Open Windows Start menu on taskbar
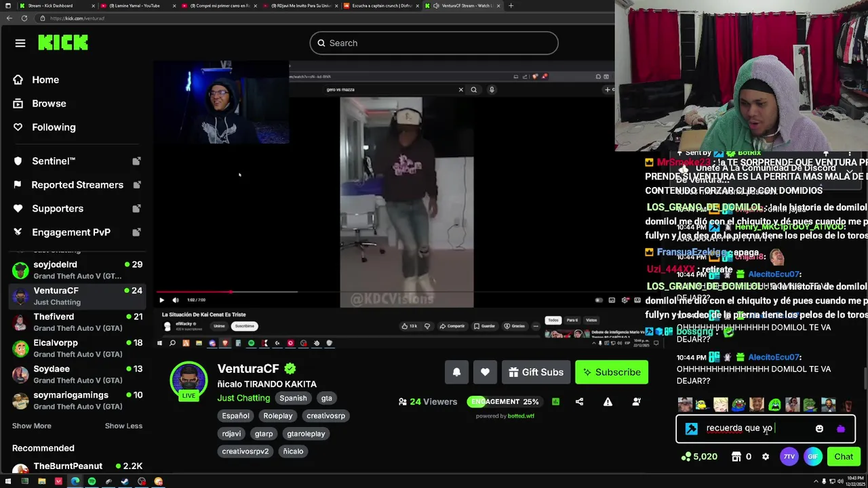 tap(8, 481)
